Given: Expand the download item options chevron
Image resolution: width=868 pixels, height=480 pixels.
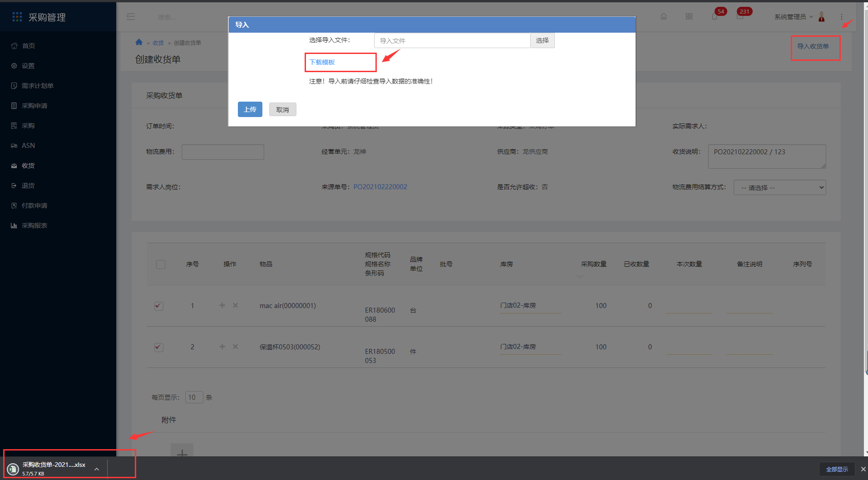Looking at the screenshot, I should click(96, 469).
